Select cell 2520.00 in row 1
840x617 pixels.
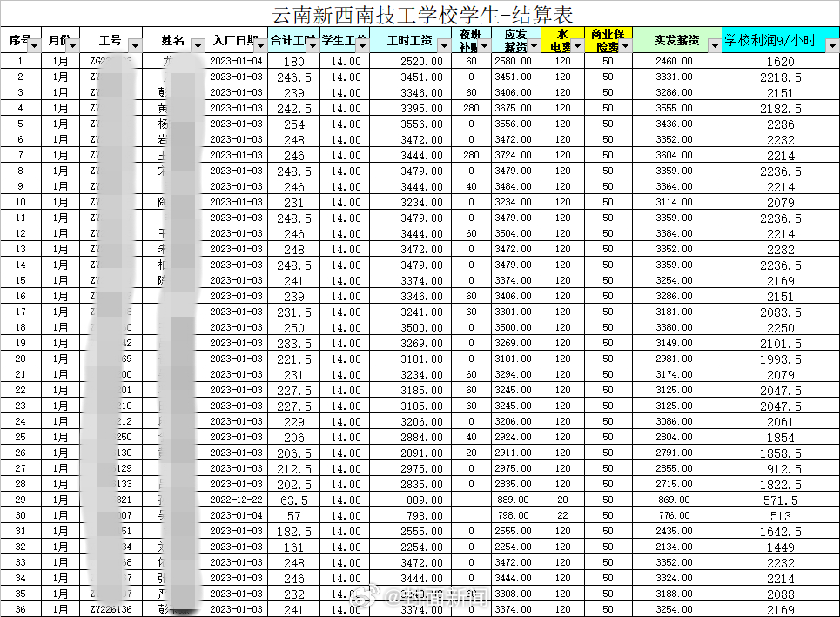tap(410, 61)
